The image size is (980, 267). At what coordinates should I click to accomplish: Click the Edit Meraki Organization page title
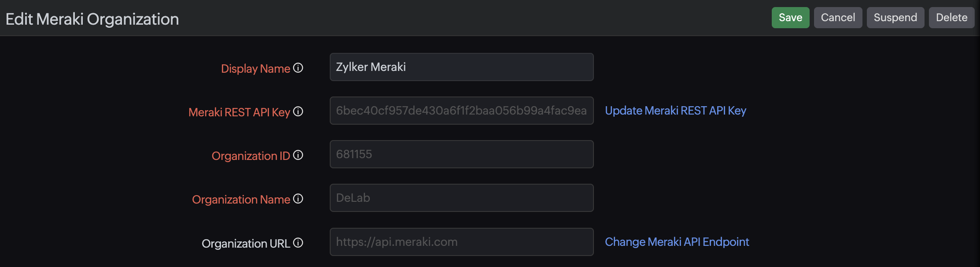click(92, 19)
